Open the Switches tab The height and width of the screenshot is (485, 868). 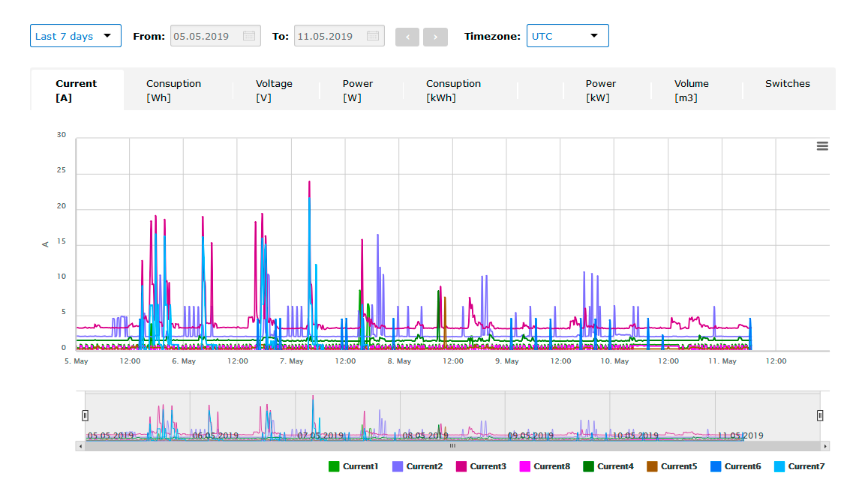click(x=787, y=83)
